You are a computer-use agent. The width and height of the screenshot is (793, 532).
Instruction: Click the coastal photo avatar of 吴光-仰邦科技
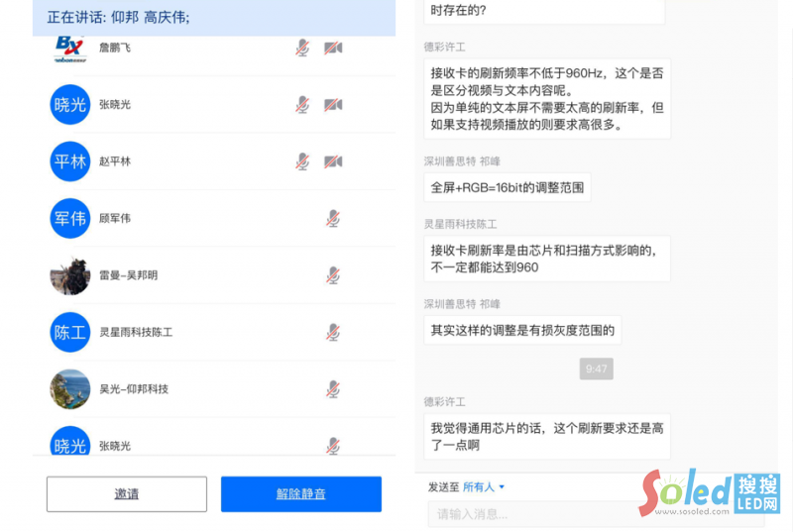pos(70,389)
